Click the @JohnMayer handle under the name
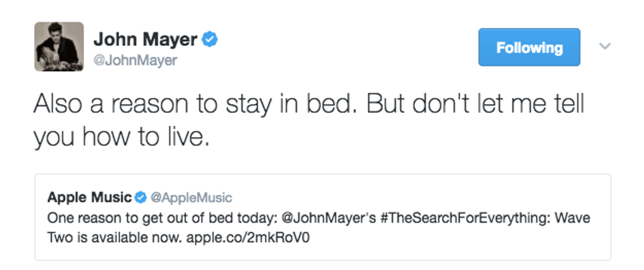Viewport: 644px width, 270px height. [x=136, y=61]
